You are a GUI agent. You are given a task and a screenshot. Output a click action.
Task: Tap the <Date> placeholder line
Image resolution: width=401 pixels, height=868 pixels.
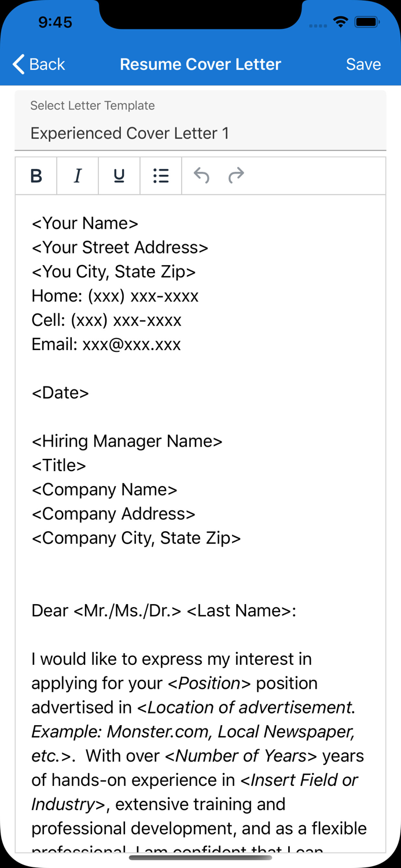60,393
